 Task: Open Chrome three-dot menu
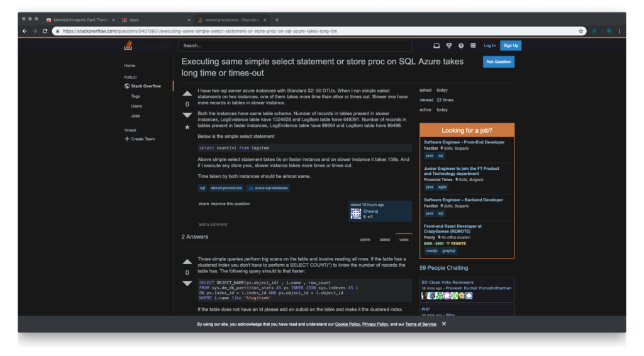(x=619, y=31)
